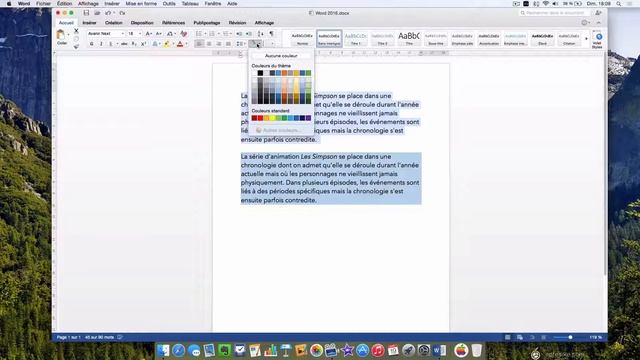Open the Révision ribbon tab

click(x=237, y=23)
